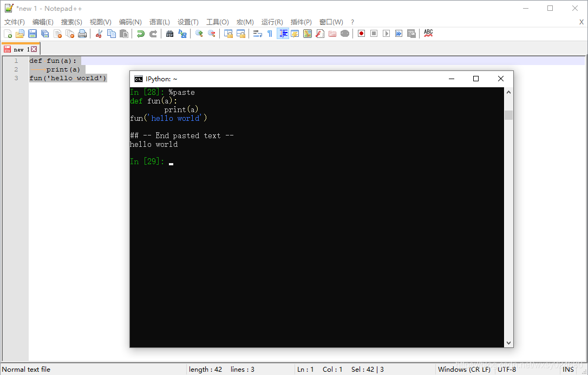Click the Save file icon
Viewport: 588px width, 375px height.
coord(32,34)
